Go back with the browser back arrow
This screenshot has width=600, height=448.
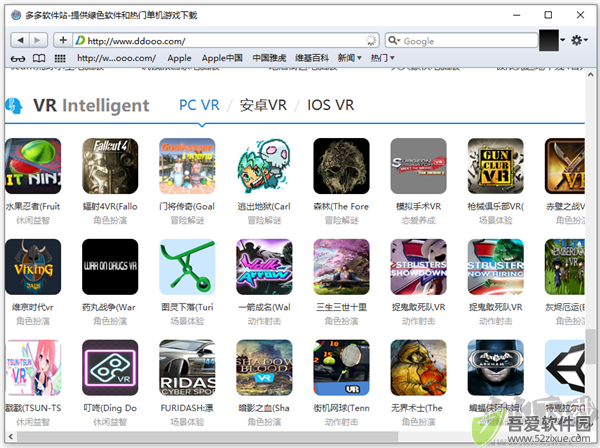tap(20, 40)
